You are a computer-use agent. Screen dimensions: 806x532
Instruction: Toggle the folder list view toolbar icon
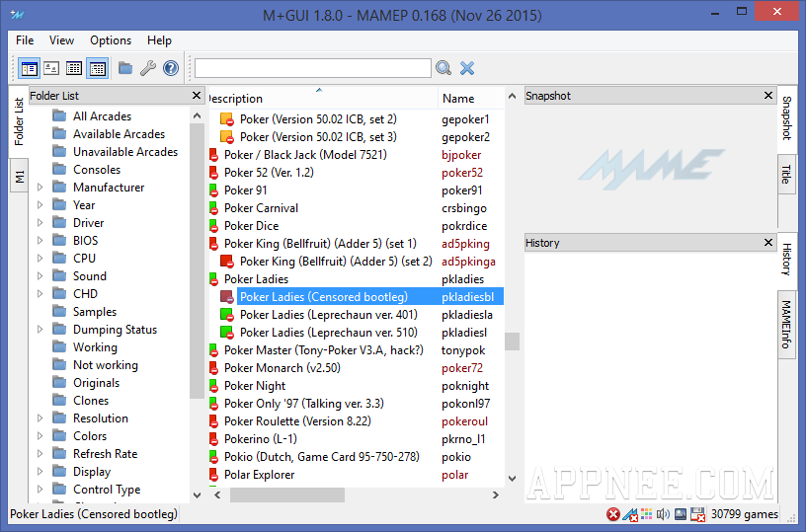click(29, 68)
